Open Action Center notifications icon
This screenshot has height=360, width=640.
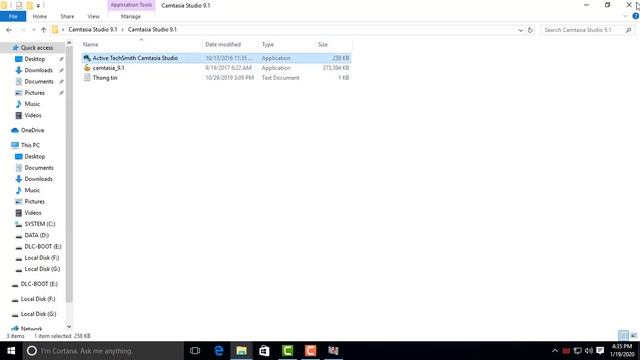600,351
